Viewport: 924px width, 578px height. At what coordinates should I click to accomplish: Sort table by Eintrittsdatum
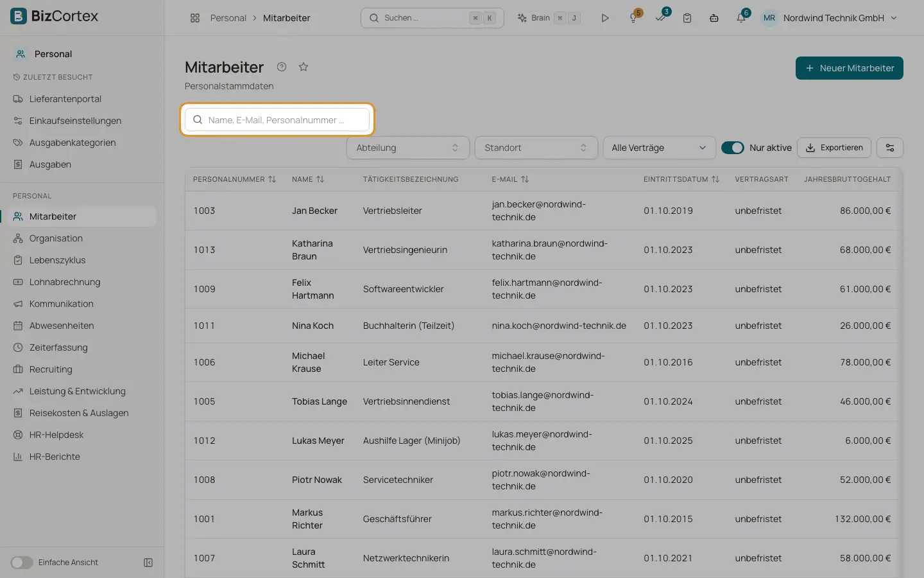[681, 179]
